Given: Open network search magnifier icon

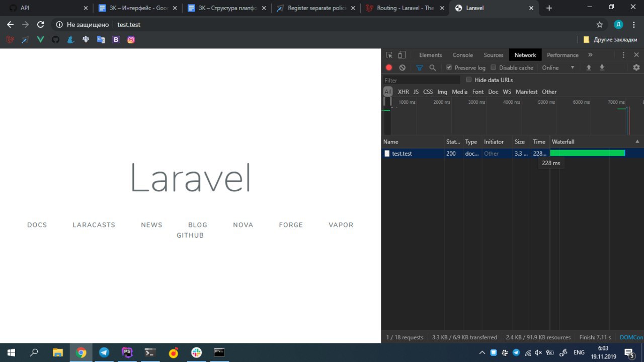Looking at the screenshot, I should [432, 67].
